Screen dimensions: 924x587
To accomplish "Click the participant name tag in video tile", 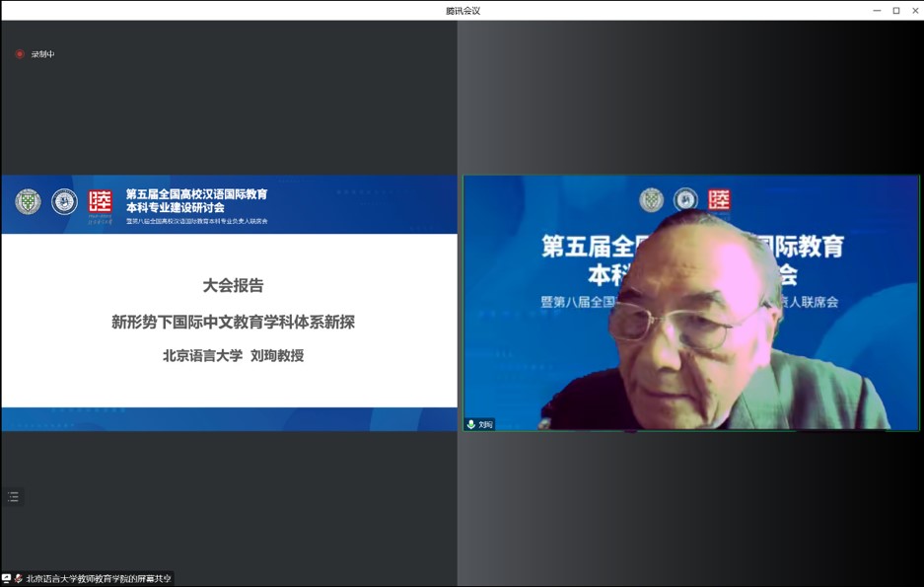I will click(x=485, y=424).
